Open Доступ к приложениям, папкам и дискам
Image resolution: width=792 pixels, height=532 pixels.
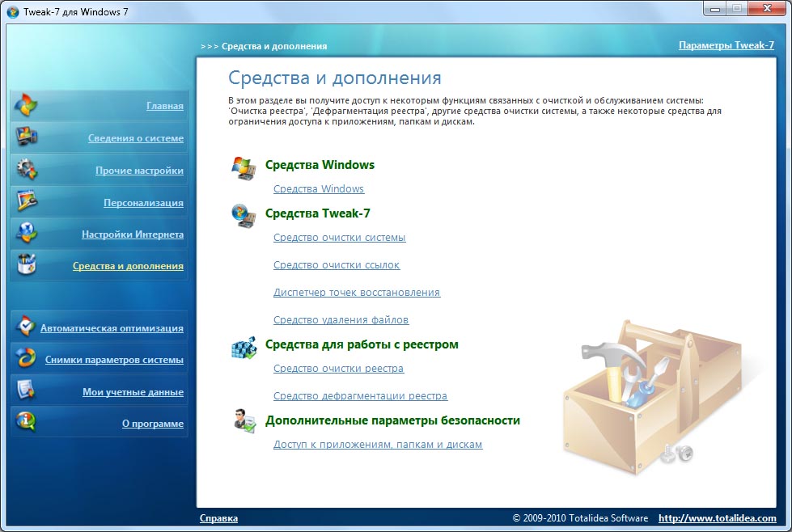coord(378,445)
